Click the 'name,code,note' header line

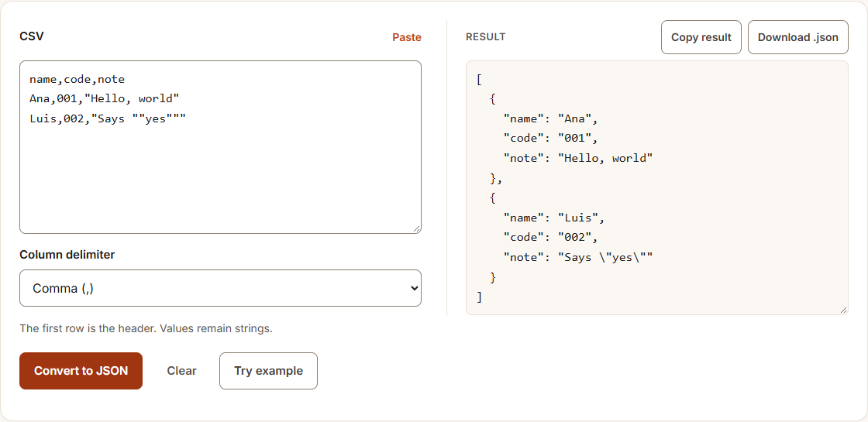tap(77, 80)
